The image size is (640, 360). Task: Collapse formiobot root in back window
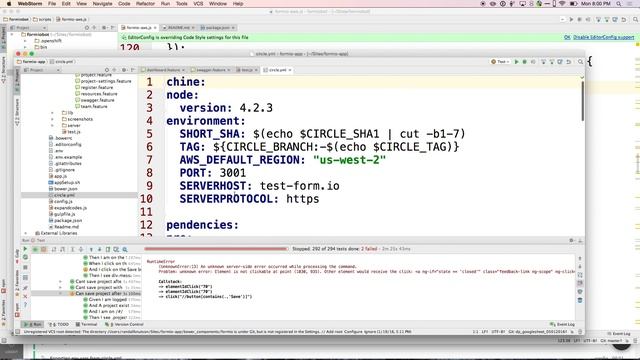[x=12, y=35]
